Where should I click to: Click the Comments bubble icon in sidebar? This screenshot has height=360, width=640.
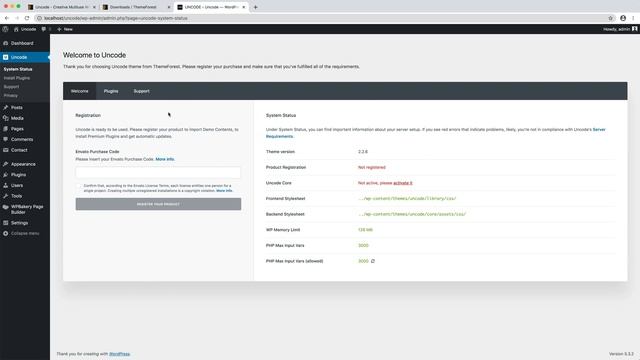coord(6,139)
